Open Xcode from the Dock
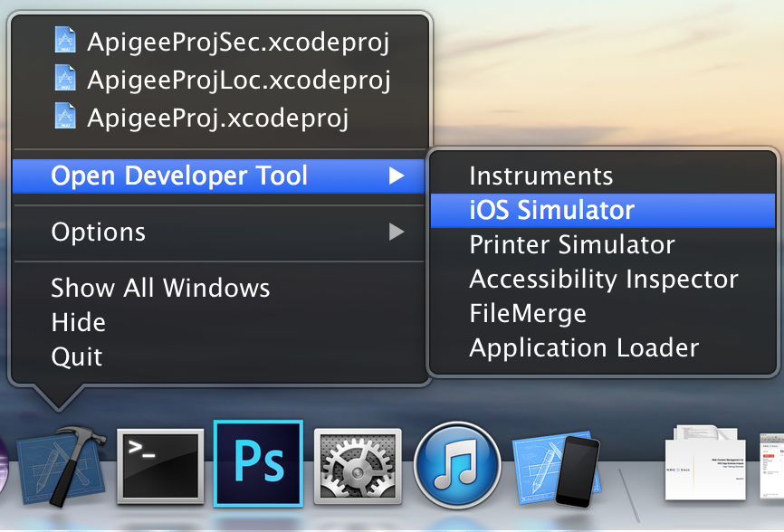784x532 pixels. click(x=61, y=465)
